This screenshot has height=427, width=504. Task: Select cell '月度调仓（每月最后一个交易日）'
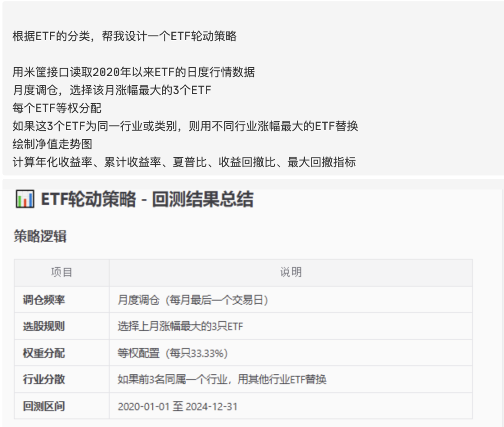pos(291,300)
